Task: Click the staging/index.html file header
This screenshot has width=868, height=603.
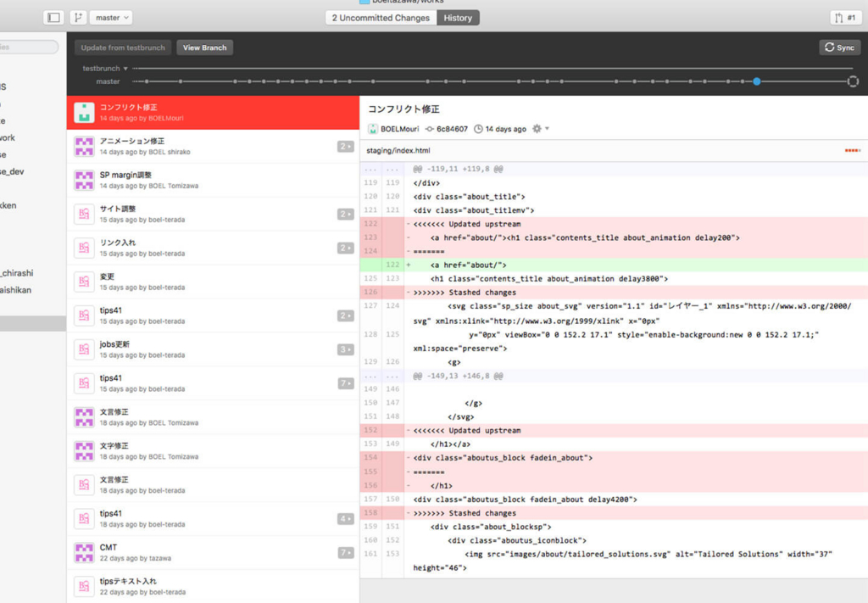Action: [614, 150]
